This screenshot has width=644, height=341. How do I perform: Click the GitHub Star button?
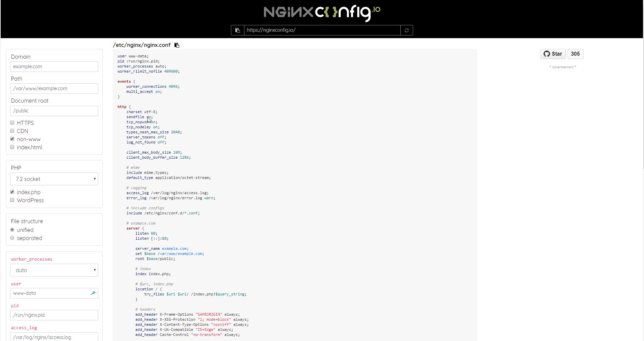(x=553, y=54)
